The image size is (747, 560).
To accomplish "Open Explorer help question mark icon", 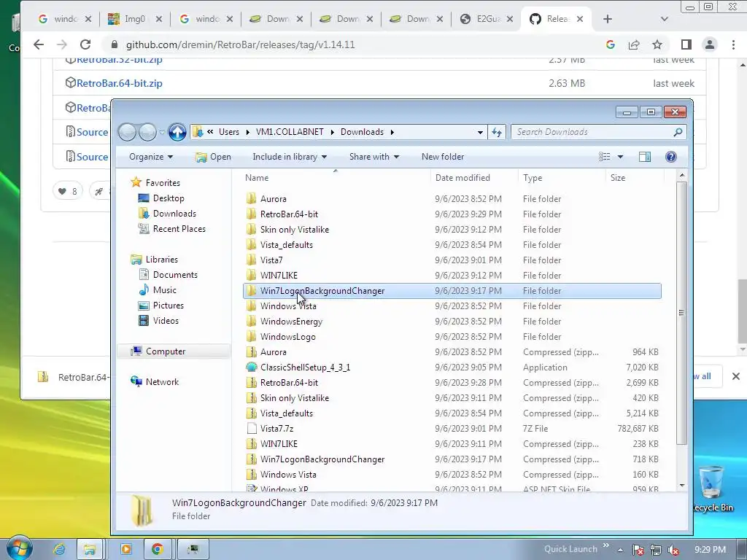I will (671, 157).
